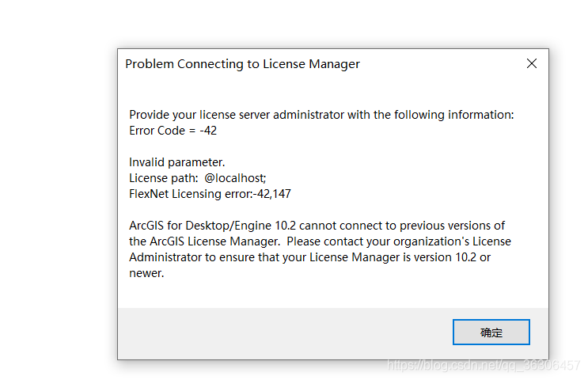Click the 'FlexNet Licensing error:-42,147' line

pos(211,194)
